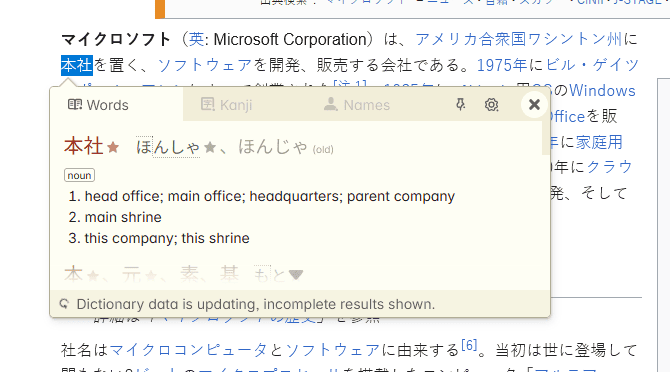
Task: Open the アメリカ合衆国 link
Action: (471, 39)
